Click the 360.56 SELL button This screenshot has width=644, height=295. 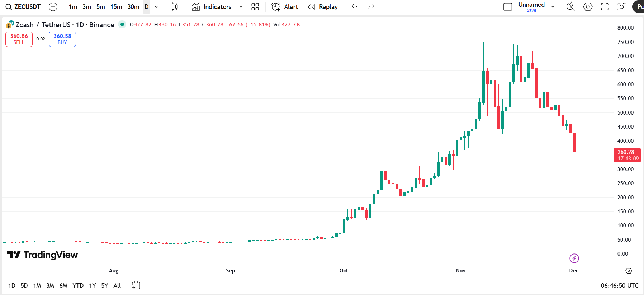(19, 39)
